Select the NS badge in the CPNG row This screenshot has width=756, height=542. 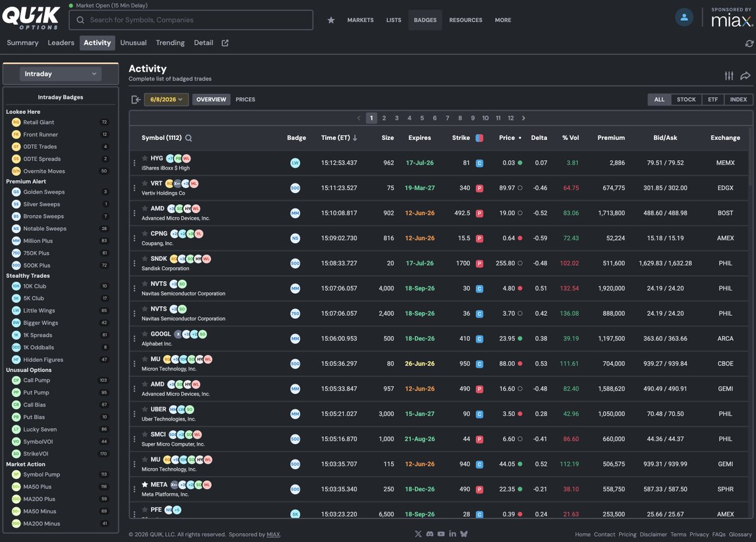[295, 238]
